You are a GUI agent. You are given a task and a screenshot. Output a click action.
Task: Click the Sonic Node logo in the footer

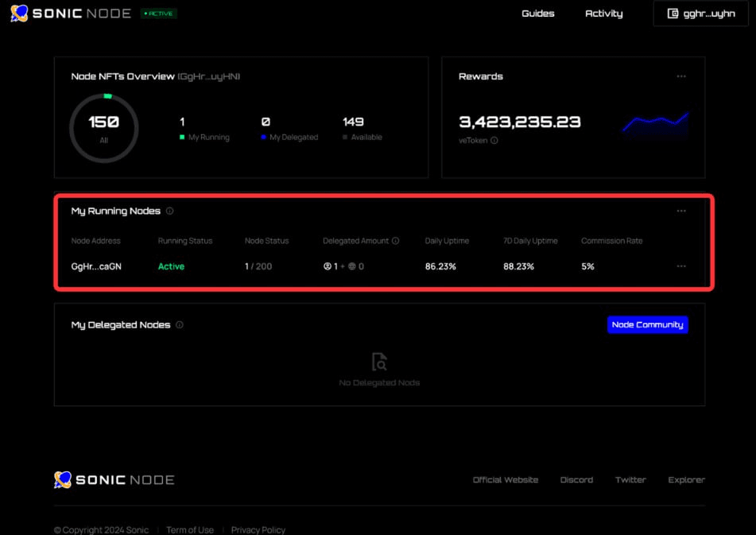(x=114, y=480)
